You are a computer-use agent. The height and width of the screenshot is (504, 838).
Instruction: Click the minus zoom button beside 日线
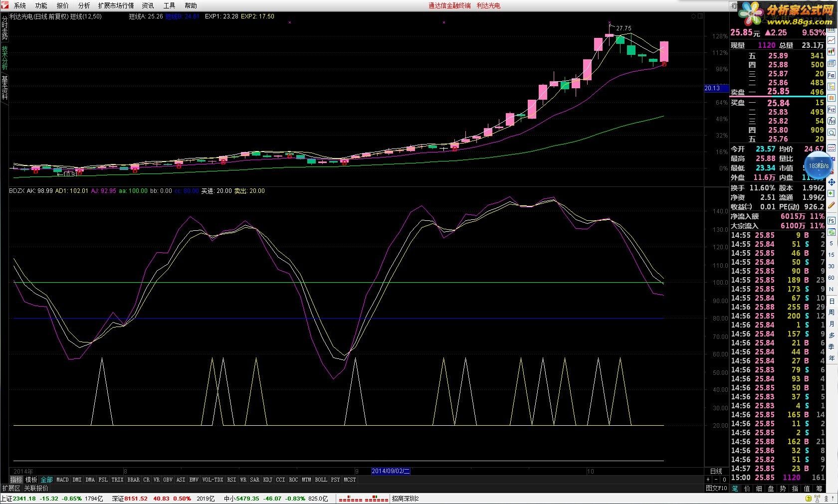(716, 480)
